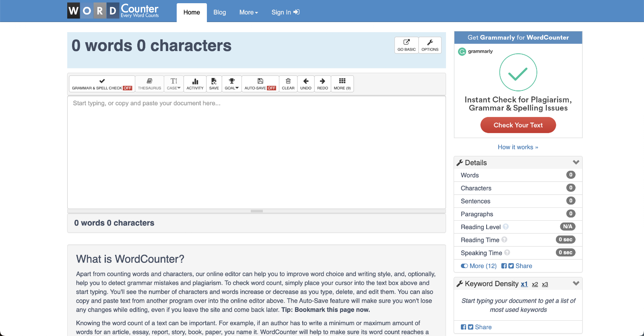
Task: Open the Thesaurus tool
Action: click(149, 84)
